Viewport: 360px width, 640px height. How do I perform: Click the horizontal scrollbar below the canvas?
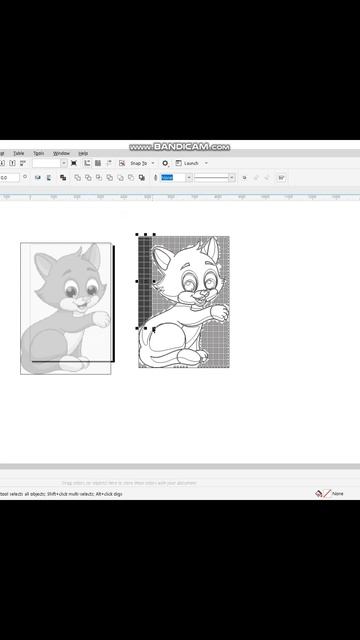180,467
